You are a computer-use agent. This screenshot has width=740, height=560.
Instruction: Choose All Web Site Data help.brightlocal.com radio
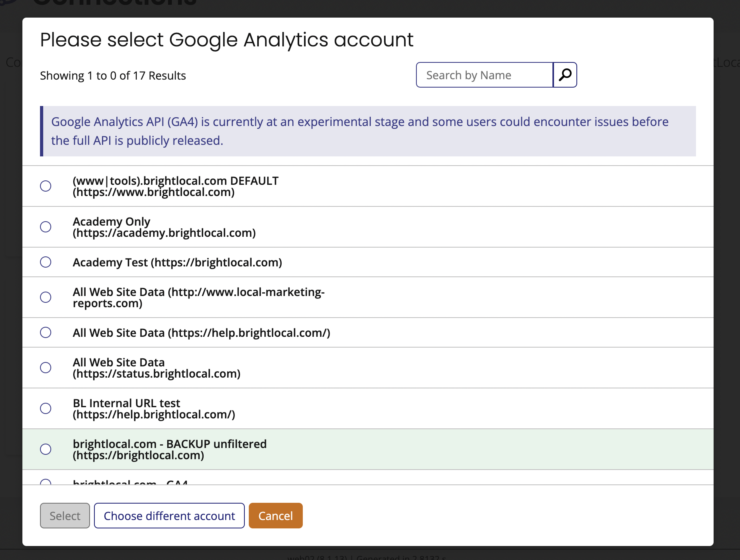pyautogui.click(x=46, y=332)
